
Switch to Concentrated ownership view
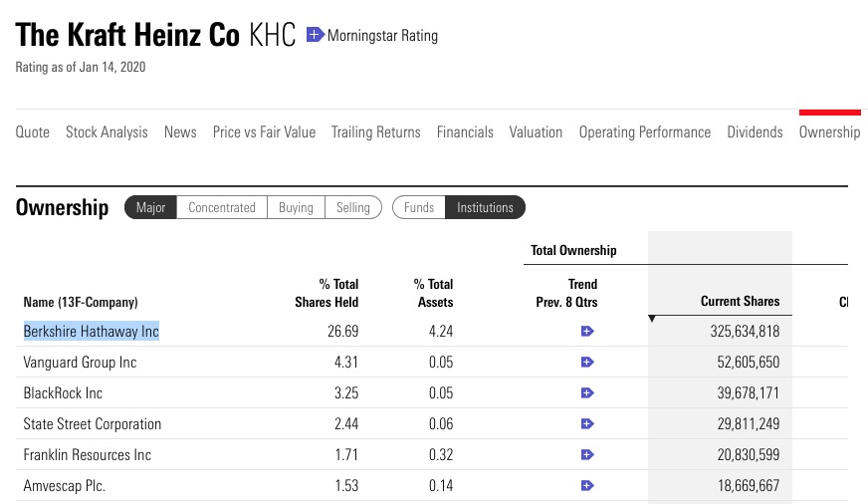coord(222,207)
